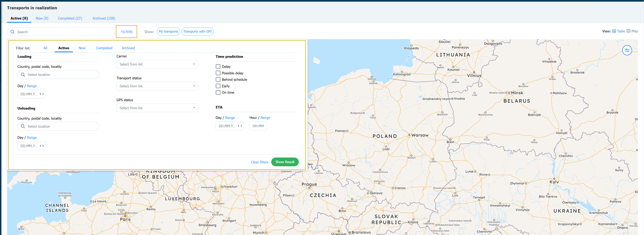Viewport: 644px width, 235px height.
Task: Open map settings sliders icon
Action: [x=627, y=50]
